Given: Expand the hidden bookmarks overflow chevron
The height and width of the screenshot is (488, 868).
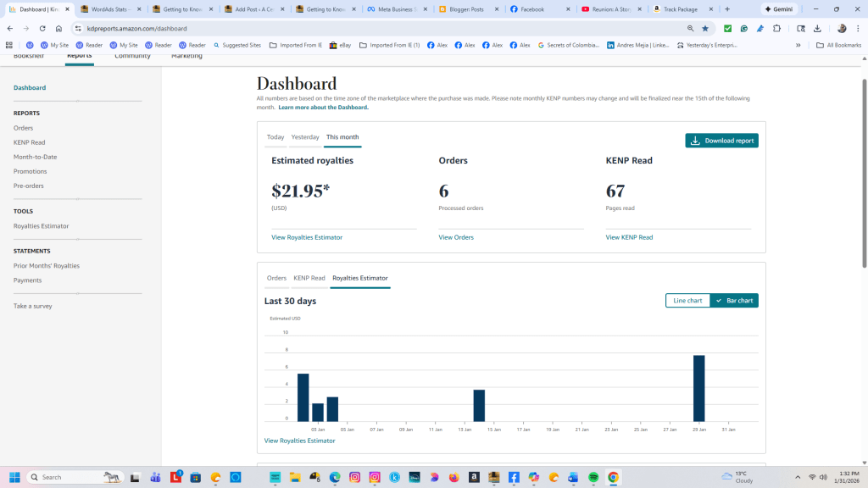Looking at the screenshot, I should coord(798,45).
